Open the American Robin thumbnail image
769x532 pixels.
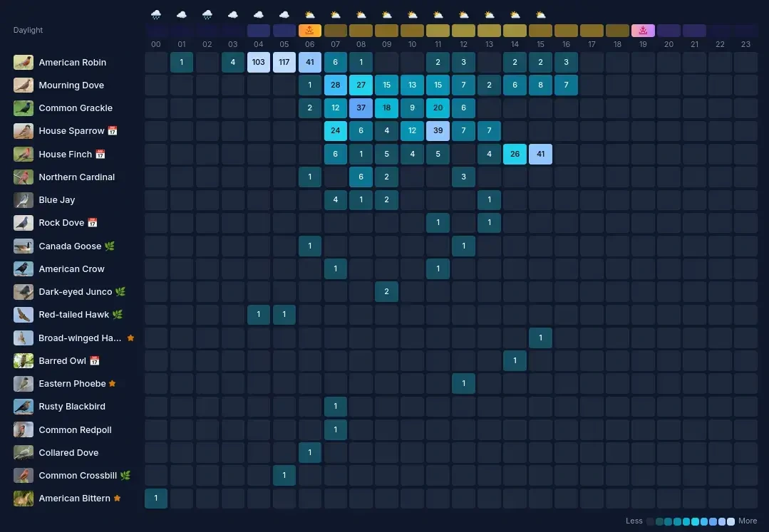(24, 63)
